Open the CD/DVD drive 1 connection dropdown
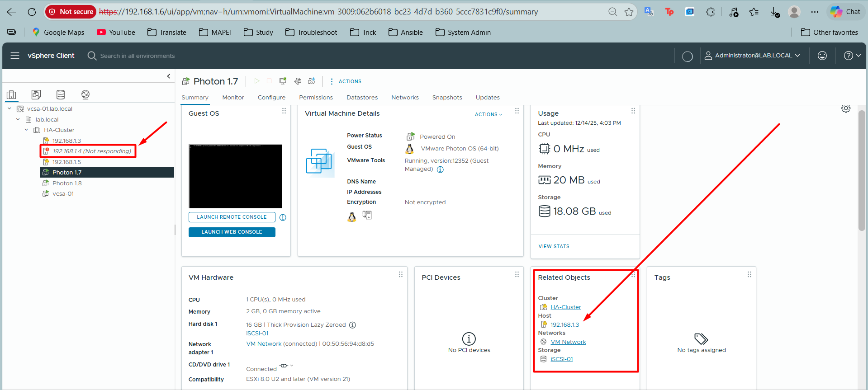The width and height of the screenshot is (868, 390). tap(286, 365)
